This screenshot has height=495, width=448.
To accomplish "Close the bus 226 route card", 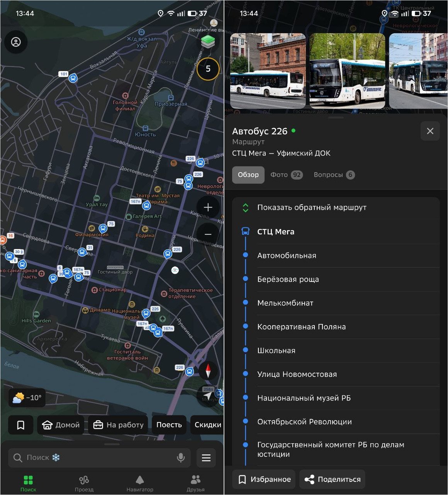I will pos(430,131).
